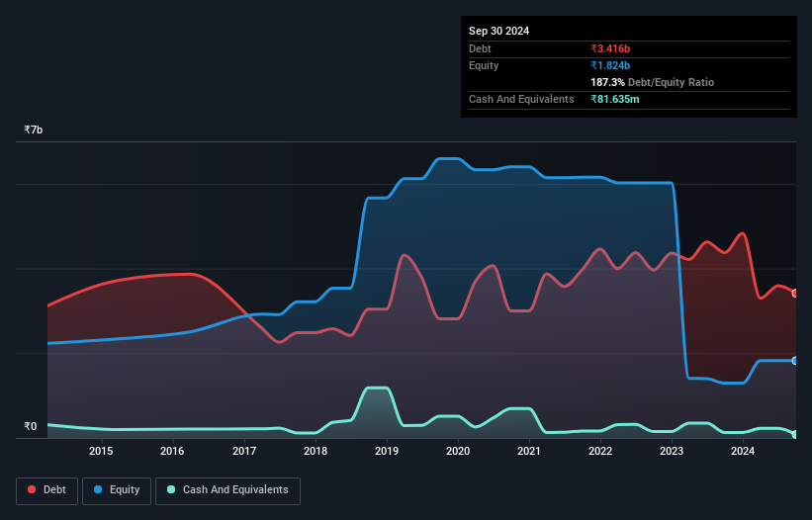Image resolution: width=812 pixels, height=520 pixels.
Task: Click the 2020 x-axis label
Action: tap(458, 451)
